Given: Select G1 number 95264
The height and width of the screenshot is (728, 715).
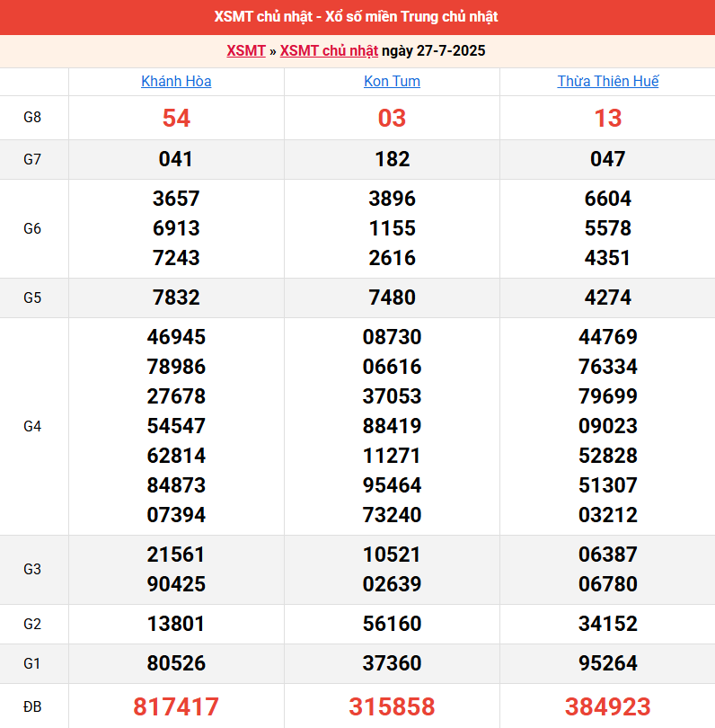Looking at the screenshot, I should pyautogui.click(x=608, y=663).
